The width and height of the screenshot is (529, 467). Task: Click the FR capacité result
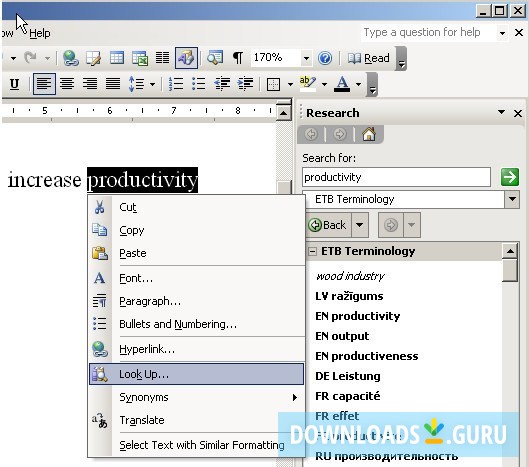point(347,396)
